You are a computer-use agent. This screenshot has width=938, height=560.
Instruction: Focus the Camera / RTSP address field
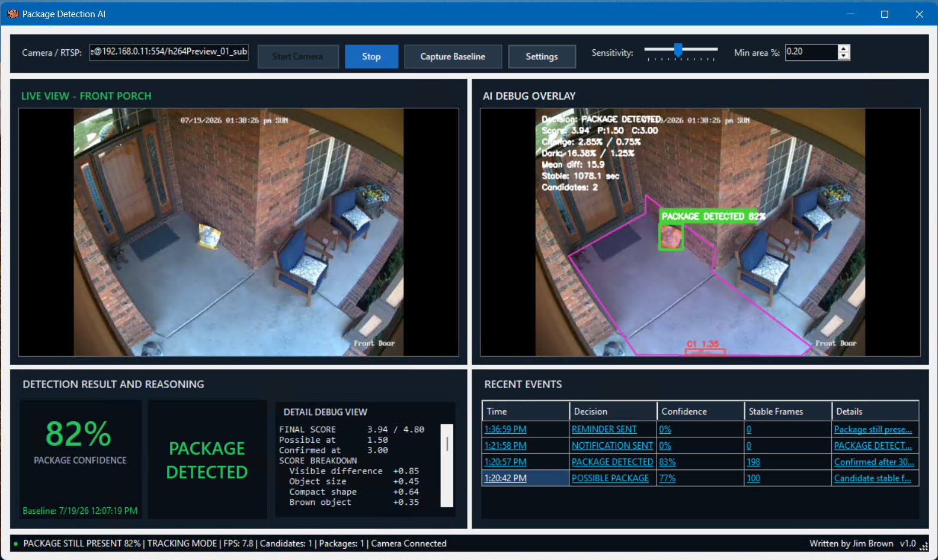click(x=169, y=52)
